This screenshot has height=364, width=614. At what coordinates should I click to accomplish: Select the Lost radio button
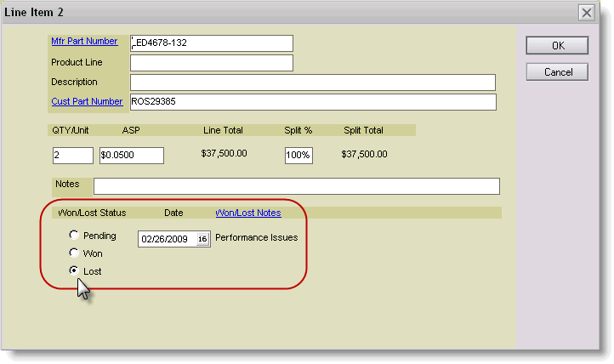(74, 270)
